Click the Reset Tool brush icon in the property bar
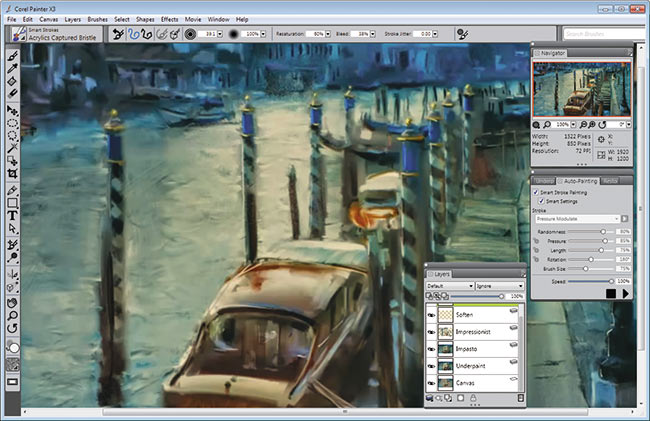This screenshot has width=650, height=421. pos(118,34)
